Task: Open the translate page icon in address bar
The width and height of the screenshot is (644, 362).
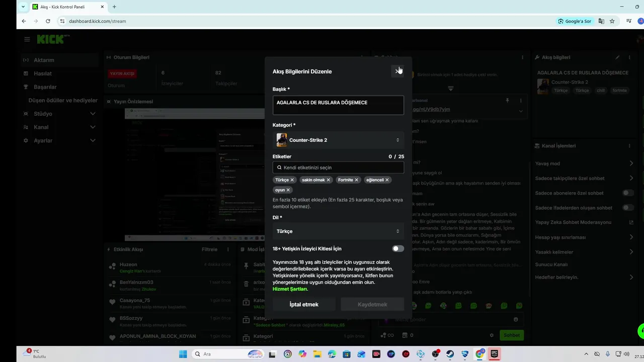Action: click(601, 21)
